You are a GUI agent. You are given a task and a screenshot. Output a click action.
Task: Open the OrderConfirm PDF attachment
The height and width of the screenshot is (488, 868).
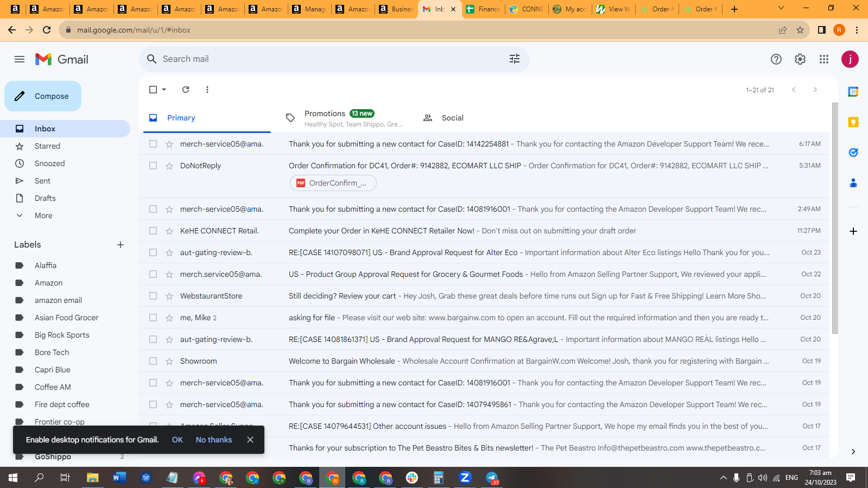(333, 183)
